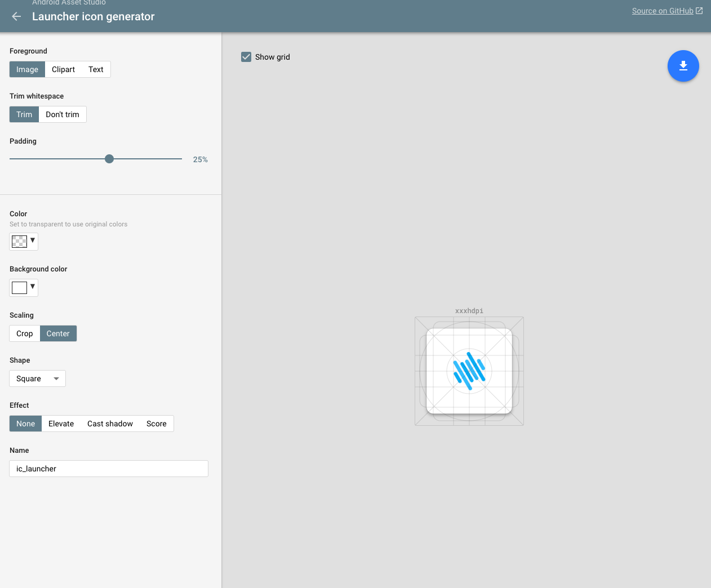The width and height of the screenshot is (711, 588).
Task: Focus the Name field containing ic_launcher
Action: (x=109, y=469)
